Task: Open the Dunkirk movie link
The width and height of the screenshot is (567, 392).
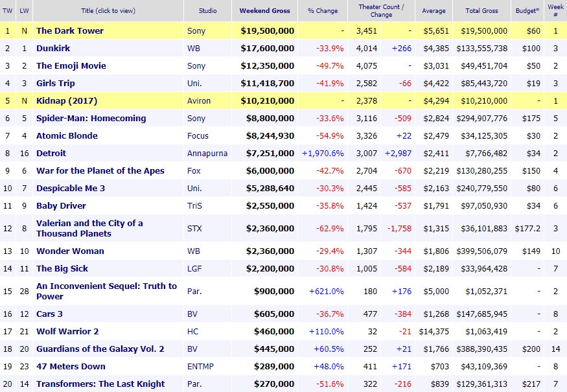Action: pyautogui.click(x=53, y=48)
